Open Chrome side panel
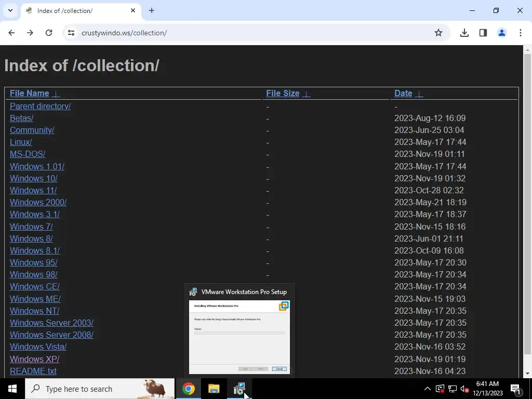532x399 pixels. tap(483, 33)
